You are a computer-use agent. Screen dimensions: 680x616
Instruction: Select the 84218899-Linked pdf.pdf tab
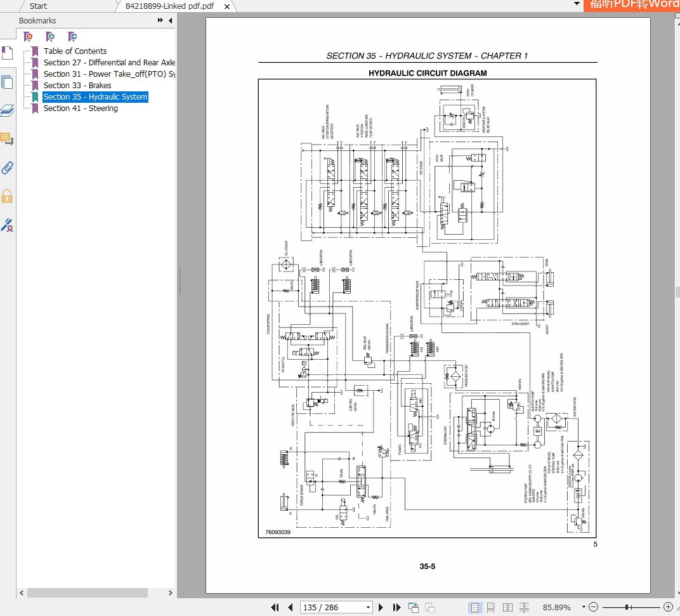(169, 6)
